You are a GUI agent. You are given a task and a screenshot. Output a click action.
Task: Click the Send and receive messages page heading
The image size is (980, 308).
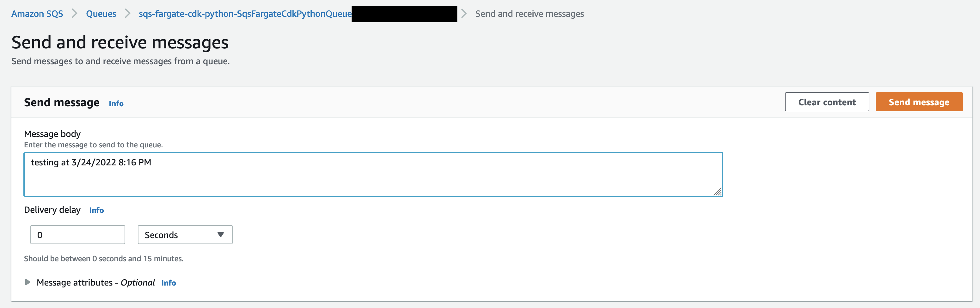tap(120, 42)
